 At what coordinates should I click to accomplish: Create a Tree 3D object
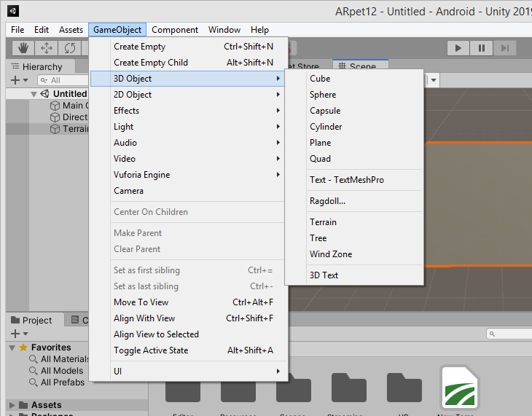click(x=354, y=238)
